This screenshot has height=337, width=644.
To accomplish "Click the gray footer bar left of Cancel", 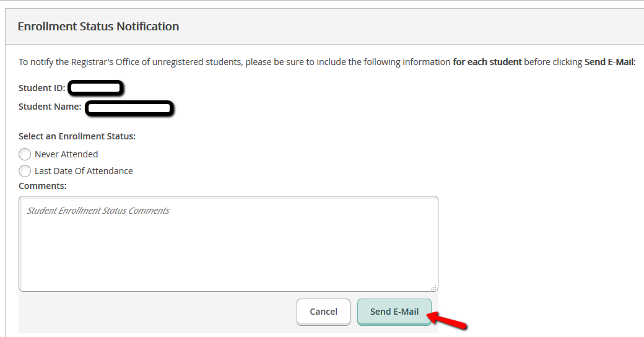I will [155, 312].
